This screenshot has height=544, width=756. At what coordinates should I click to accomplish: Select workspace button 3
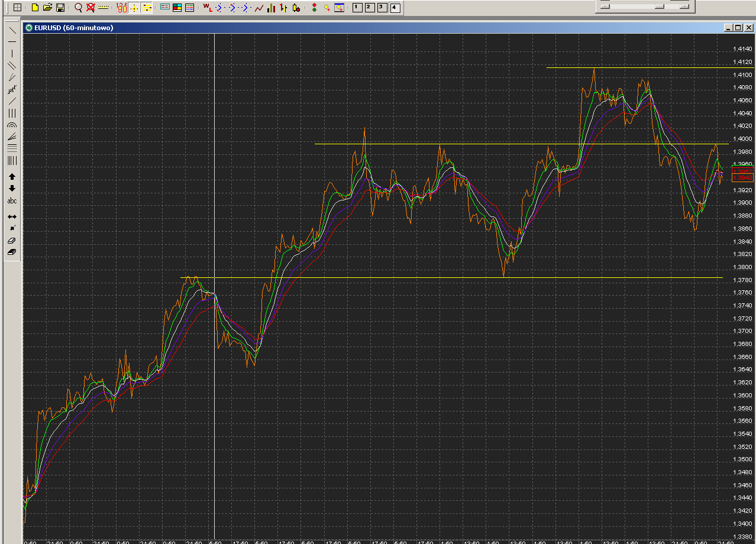point(382,7)
